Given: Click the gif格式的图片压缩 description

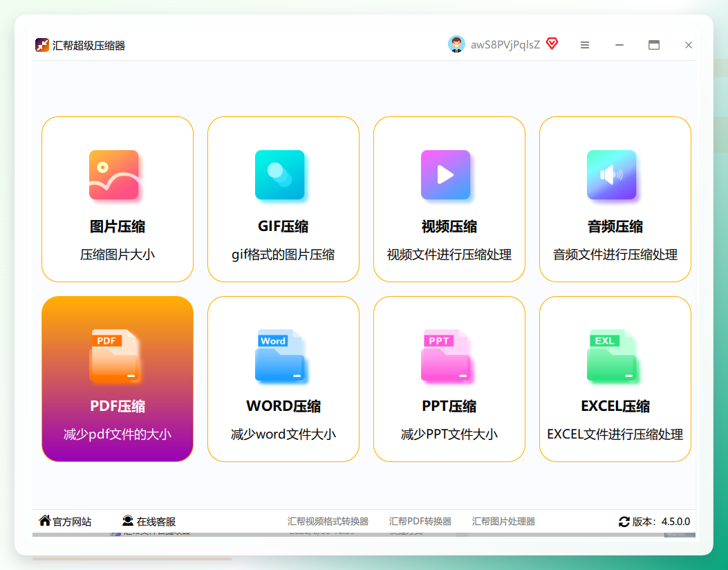Looking at the screenshot, I should point(283,255).
